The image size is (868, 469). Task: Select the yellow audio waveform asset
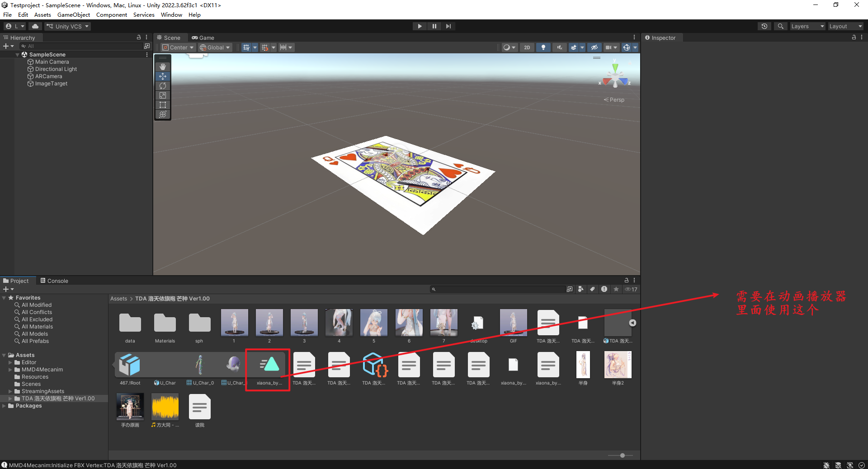click(165, 410)
